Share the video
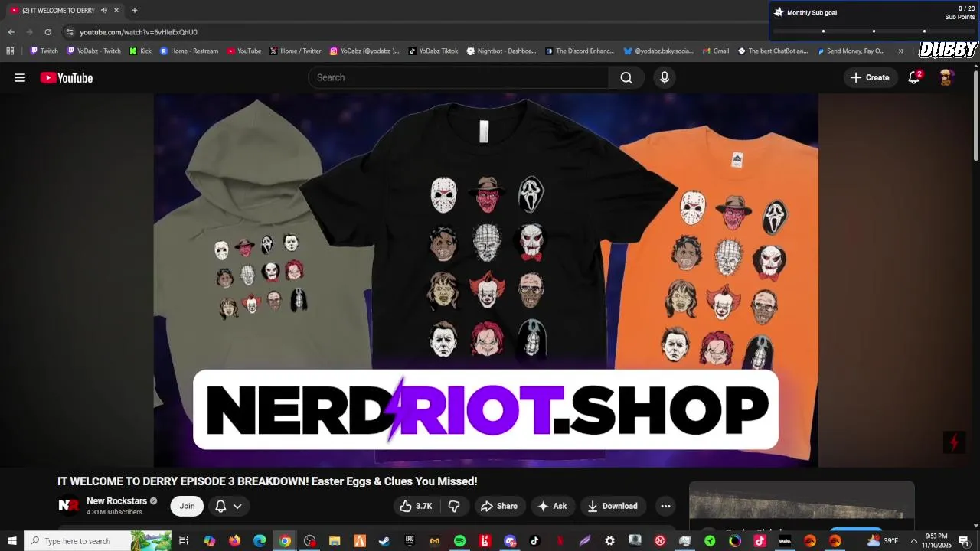The height and width of the screenshot is (551, 980). (498, 506)
